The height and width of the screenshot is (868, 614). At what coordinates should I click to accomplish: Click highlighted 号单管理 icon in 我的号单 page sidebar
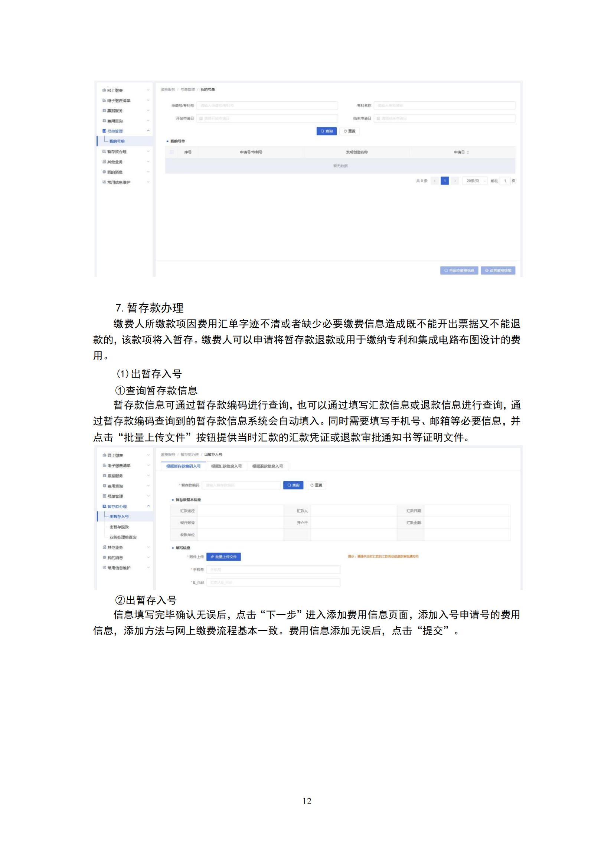tap(104, 131)
